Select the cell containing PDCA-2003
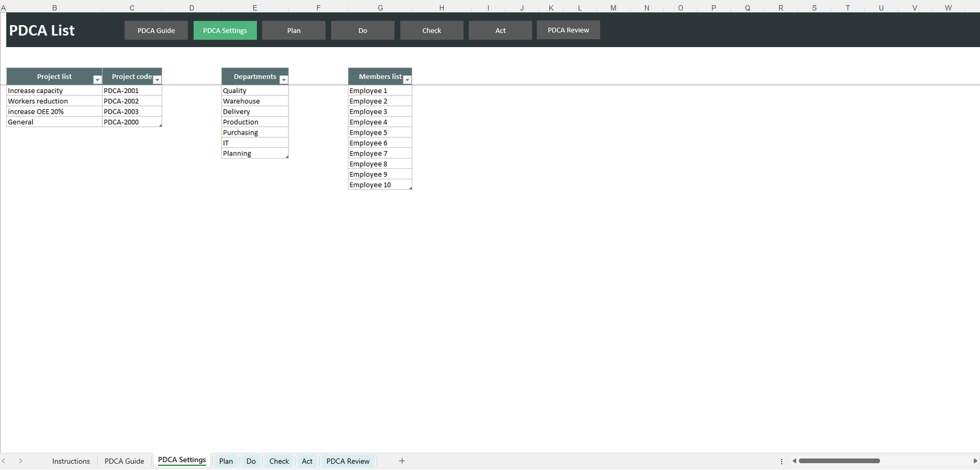The image size is (980, 470). (x=131, y=112)
